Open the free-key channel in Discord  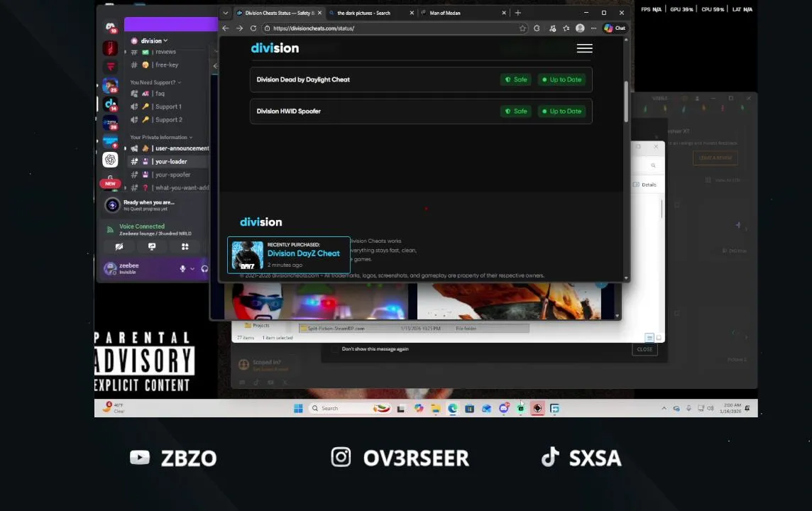167,65
